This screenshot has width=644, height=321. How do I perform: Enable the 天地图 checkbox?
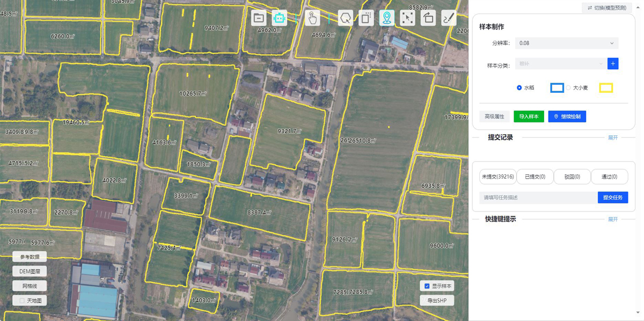tap(22, 301)
